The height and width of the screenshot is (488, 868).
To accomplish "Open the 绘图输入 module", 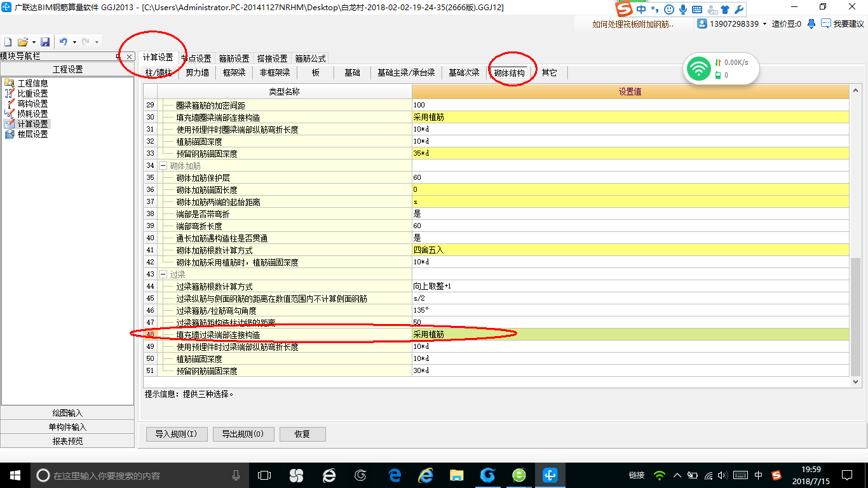I will (67, 414).
